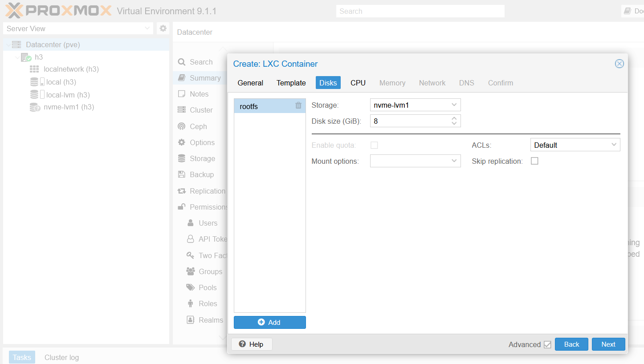This screenshot has height=364, width=644.
Task: Click the Search magnifier icon in sidebar
Action: pos(181,62)
